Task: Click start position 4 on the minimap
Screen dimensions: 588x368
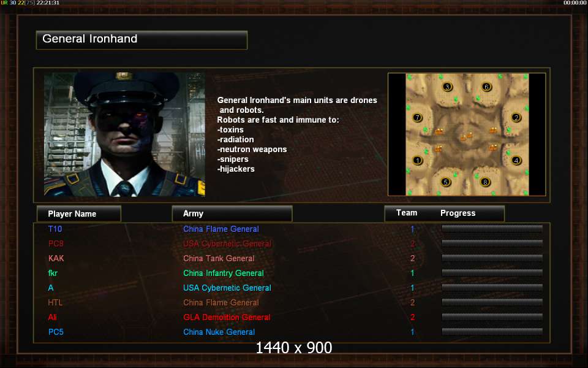Action: [516, 160]
